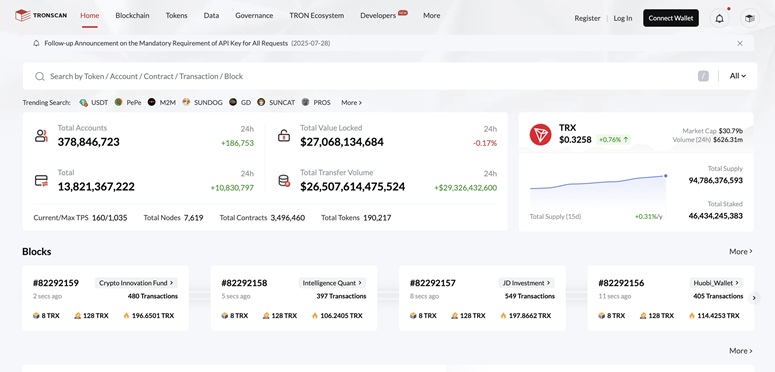Screen dimensions: 775x372
Task: Open the All search filter dropdown
Action: pos(737,76)
